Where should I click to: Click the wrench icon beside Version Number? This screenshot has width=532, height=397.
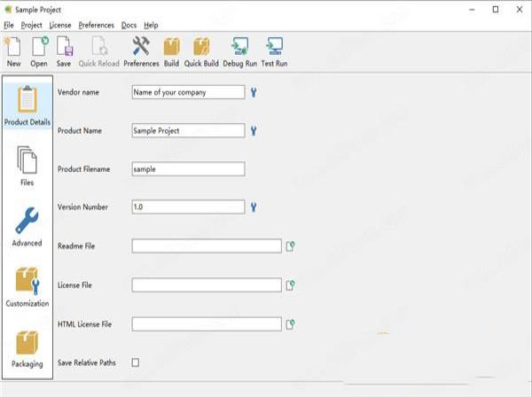[x=254, y=206]
